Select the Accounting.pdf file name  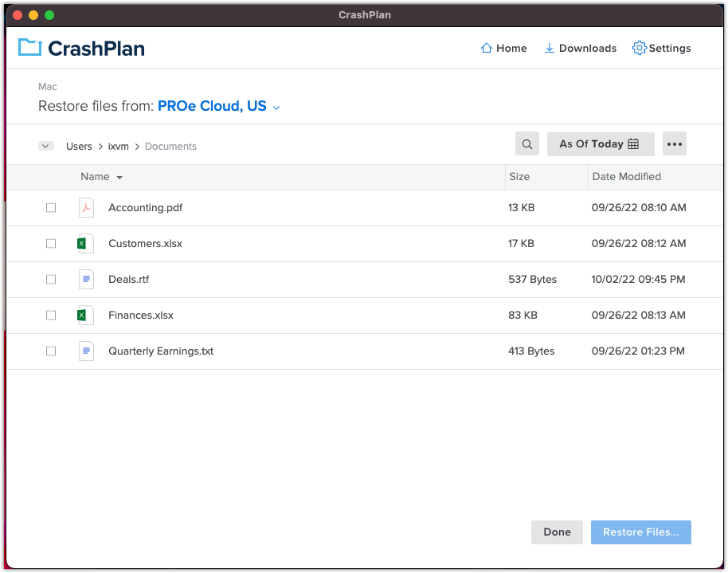[x=145, y=208]
